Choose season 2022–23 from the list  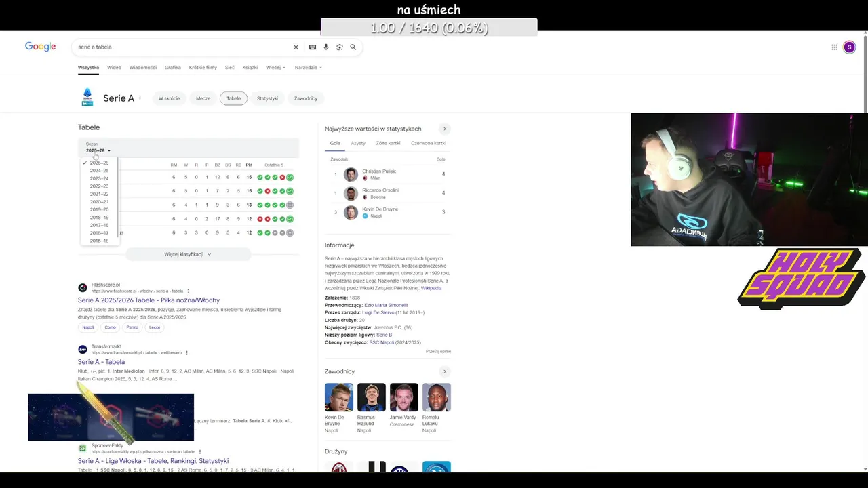[99, 186]
